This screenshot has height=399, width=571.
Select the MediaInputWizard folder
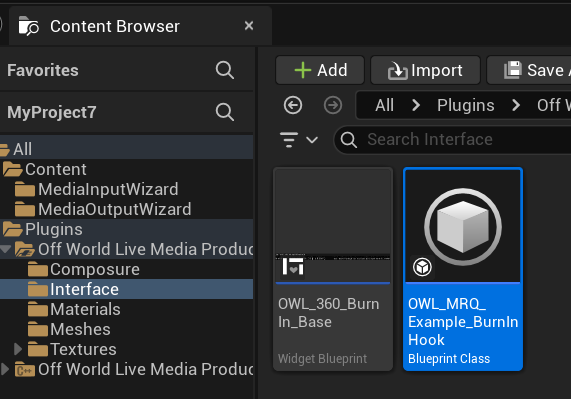126,189
